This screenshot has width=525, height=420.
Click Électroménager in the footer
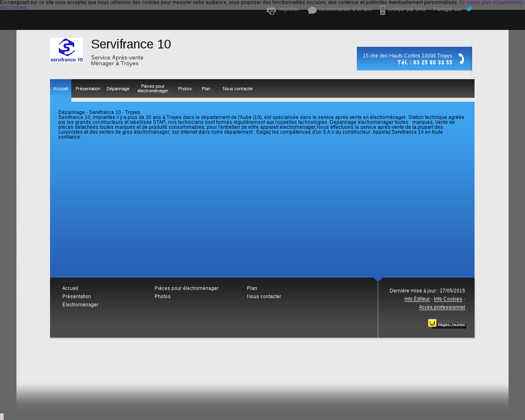80,305
